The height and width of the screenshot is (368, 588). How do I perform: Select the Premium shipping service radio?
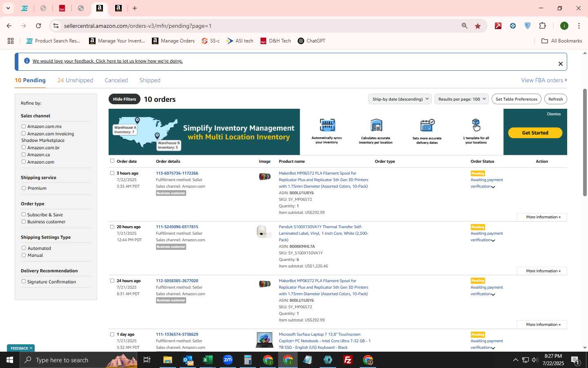[24, 188]
